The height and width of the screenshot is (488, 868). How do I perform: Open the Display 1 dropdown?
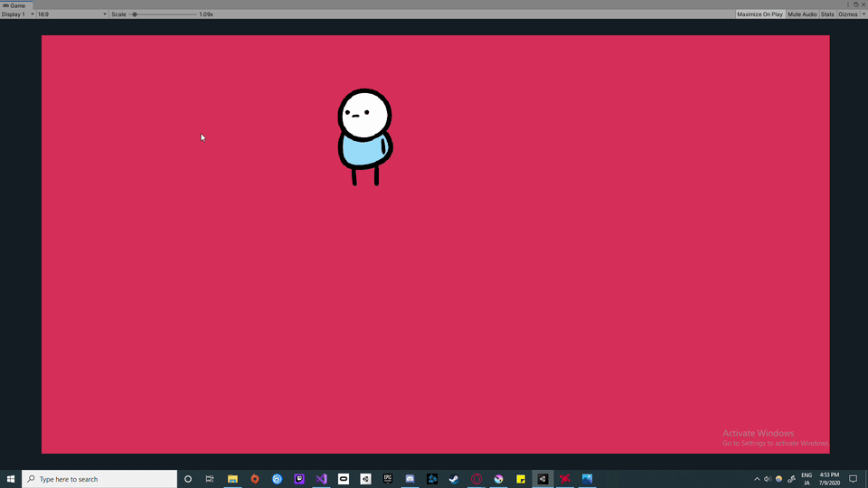pyautogui.click(x=18, y=14)
